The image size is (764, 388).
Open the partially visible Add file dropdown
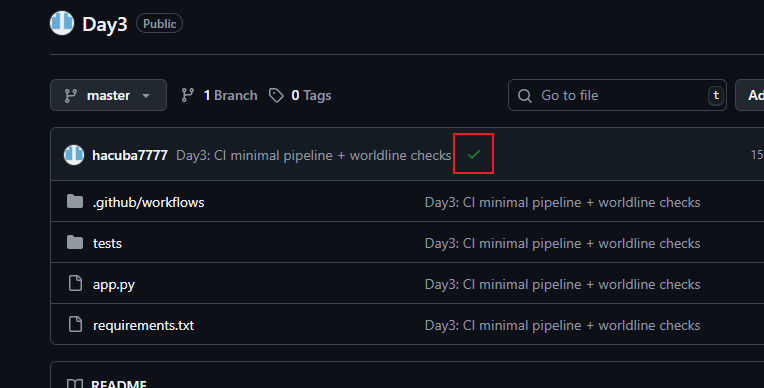click(750, 95)
